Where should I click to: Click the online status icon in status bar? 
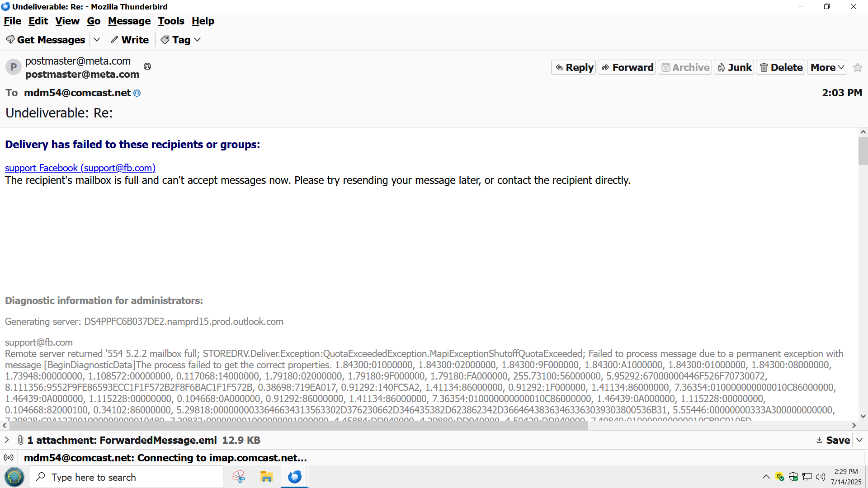click(9, 458)
